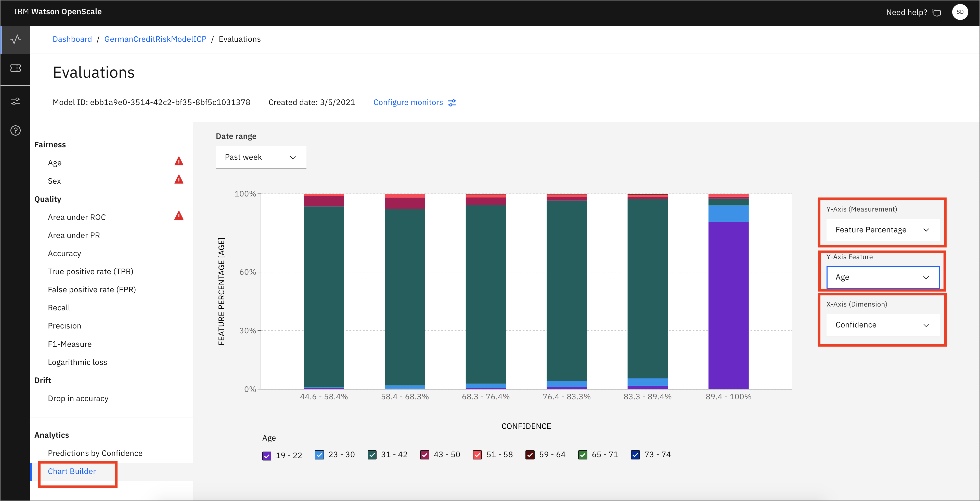Open the Feature Percentage Y-Axis dropdown

(883, 230)
